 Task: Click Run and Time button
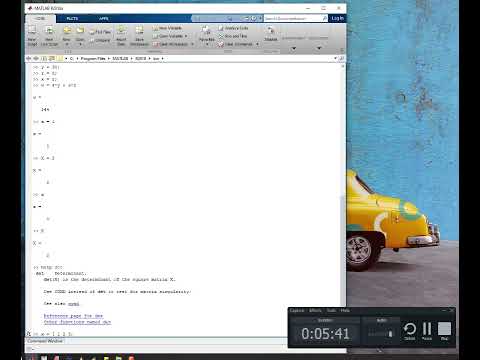[233, 36]
